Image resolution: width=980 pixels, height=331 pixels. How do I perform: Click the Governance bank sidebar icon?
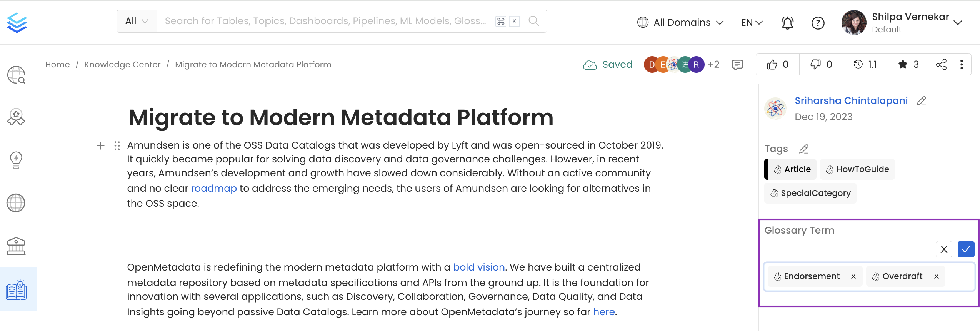[x=16, y=246]
